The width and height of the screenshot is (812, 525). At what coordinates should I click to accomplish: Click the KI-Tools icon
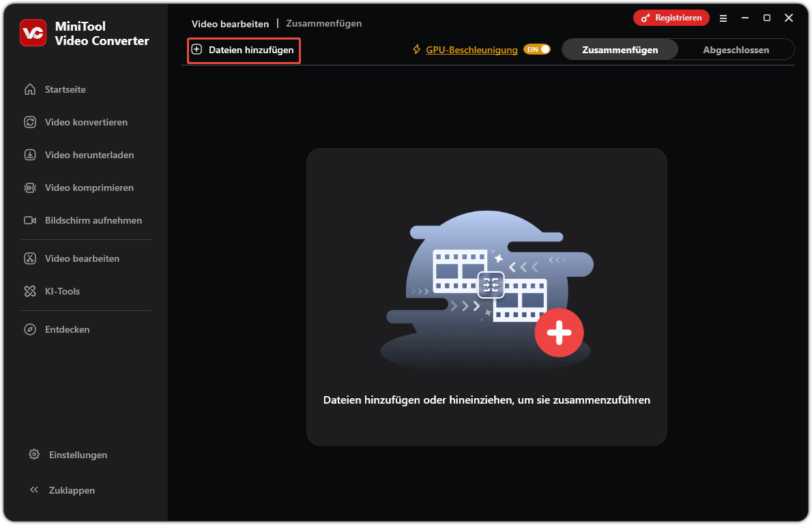(30, 291)
